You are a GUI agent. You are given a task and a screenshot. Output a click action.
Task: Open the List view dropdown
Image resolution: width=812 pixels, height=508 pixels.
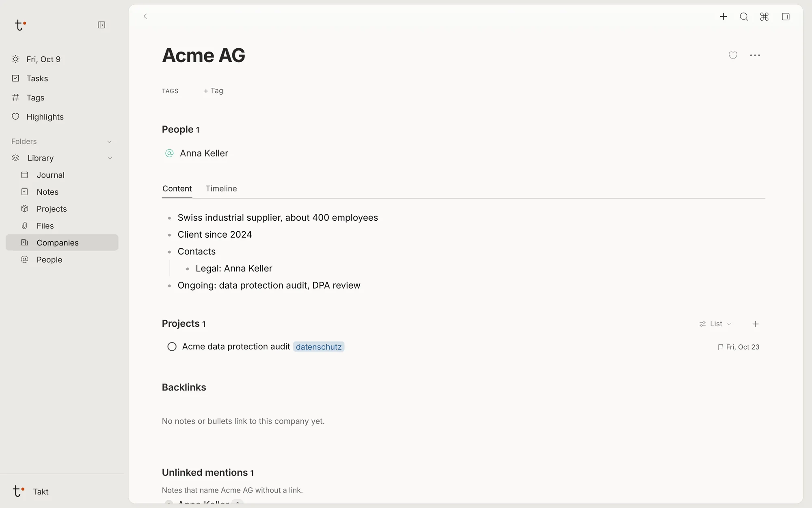[x=715, y=324]
